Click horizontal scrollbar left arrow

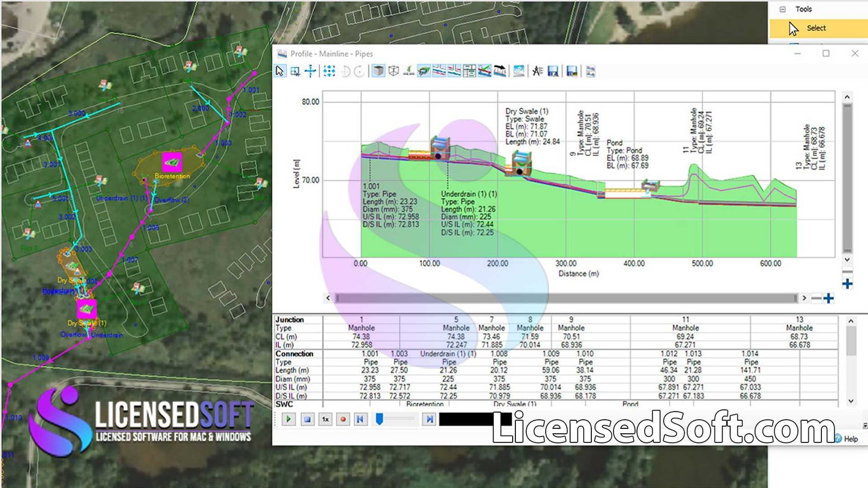(328, 298)
